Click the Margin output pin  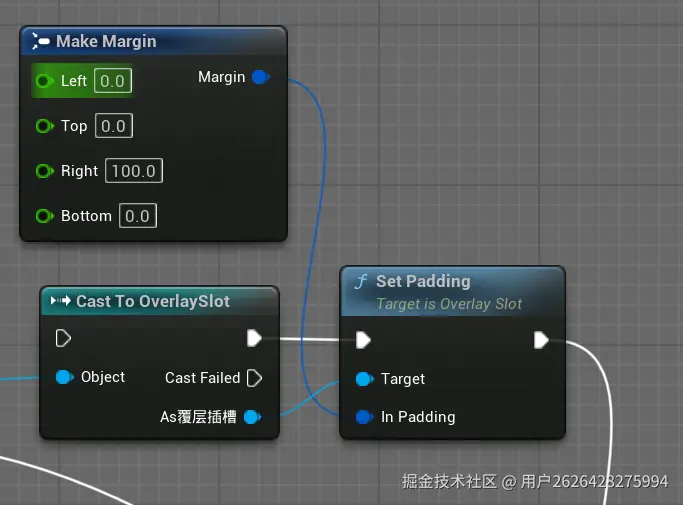point(260,77)
